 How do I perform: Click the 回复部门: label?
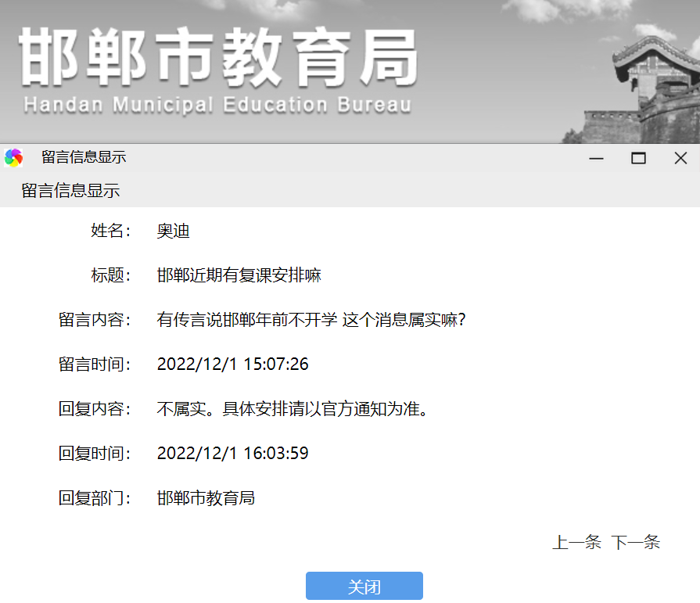[95, 498]
